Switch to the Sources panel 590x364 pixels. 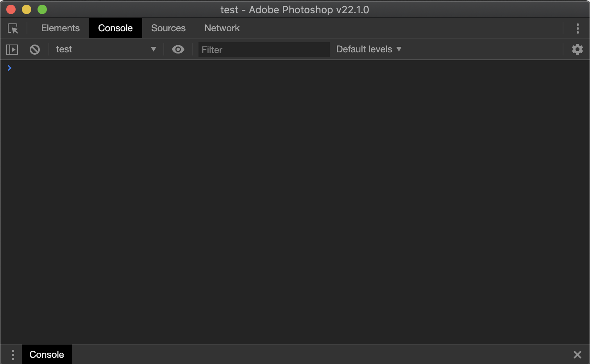168,28
